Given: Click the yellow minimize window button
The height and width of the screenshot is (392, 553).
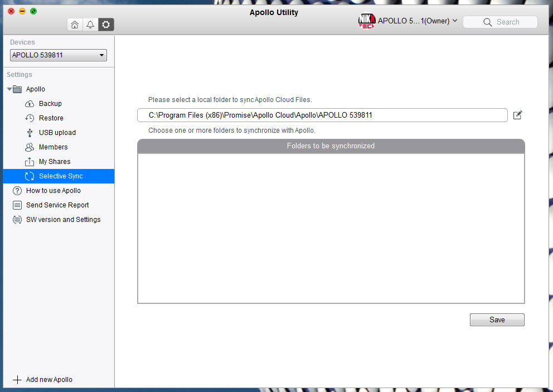Looking at the screenshot, I should click(x=22, y=11).
